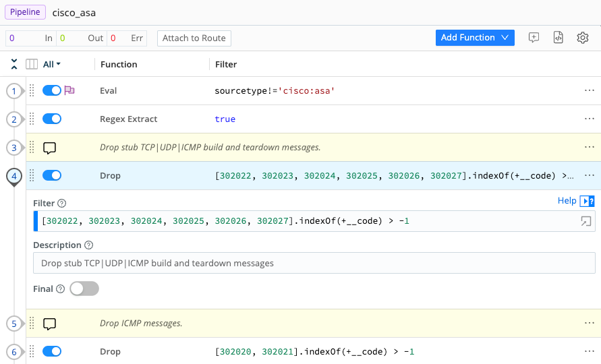601x364 pixels.
Task: Enable the Final toggle switch
Action: (x=84, y=289)
